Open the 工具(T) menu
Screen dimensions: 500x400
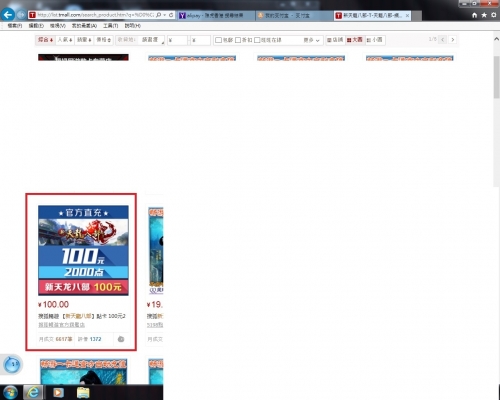(110, 26)
